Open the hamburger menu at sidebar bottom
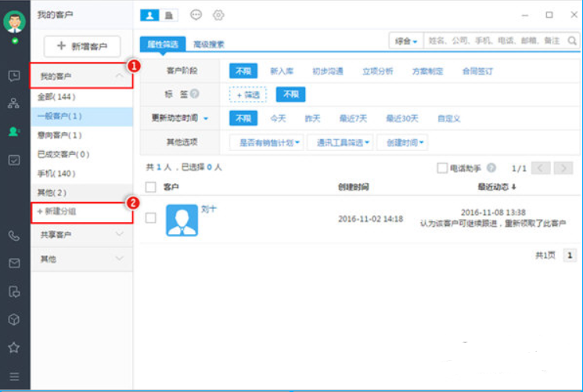The height and width of the screenshot is (392, 583). (x=14, y=377)
